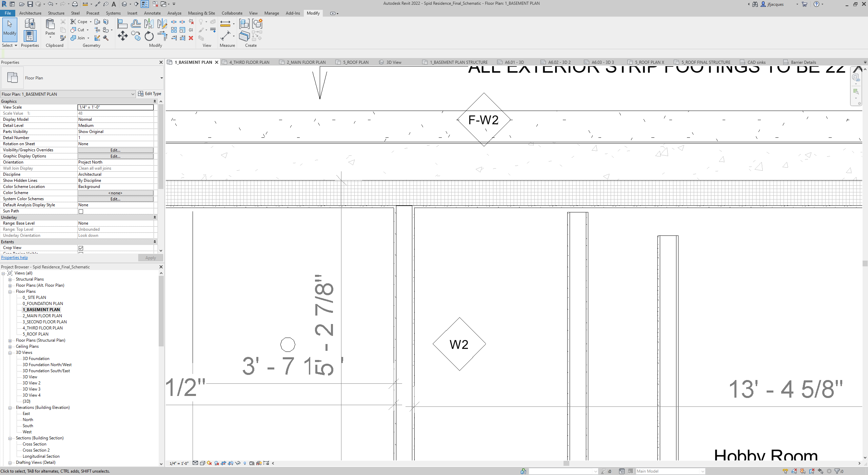
Task: Open the Floor Plan type selector dropdown
Action: click(x=161, y=78)
